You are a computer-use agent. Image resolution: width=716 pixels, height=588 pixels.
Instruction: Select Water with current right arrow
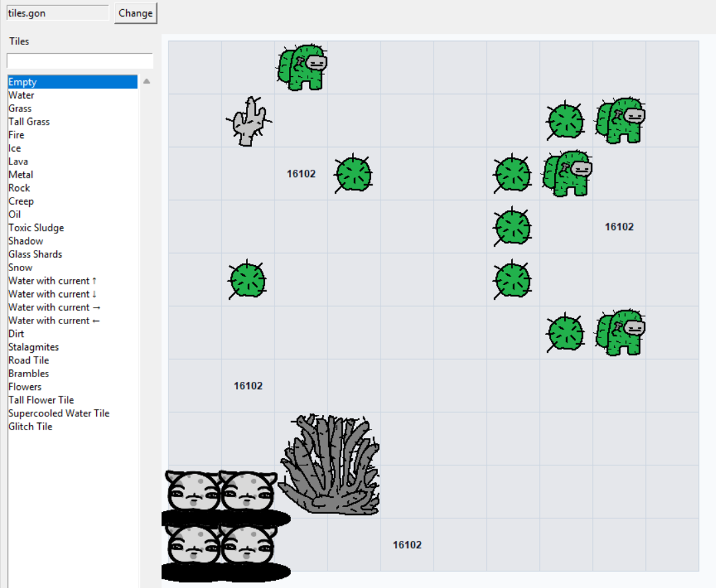click(72, 307)
